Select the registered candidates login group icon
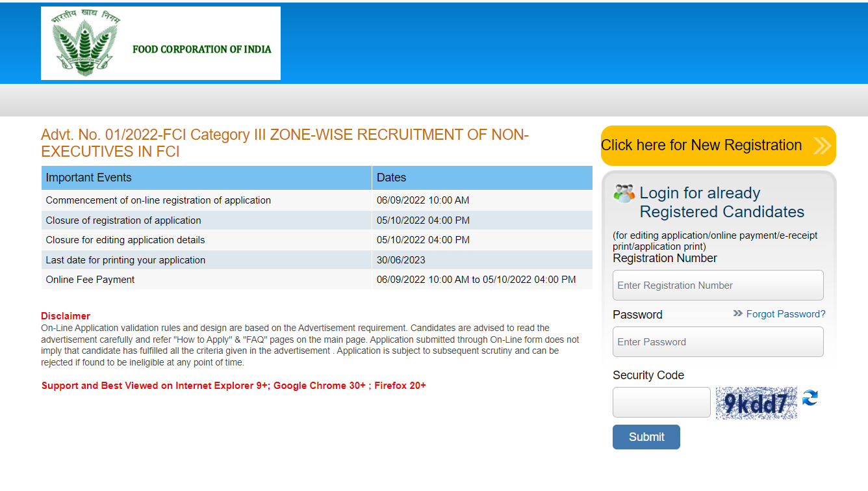 click(624, 192)
